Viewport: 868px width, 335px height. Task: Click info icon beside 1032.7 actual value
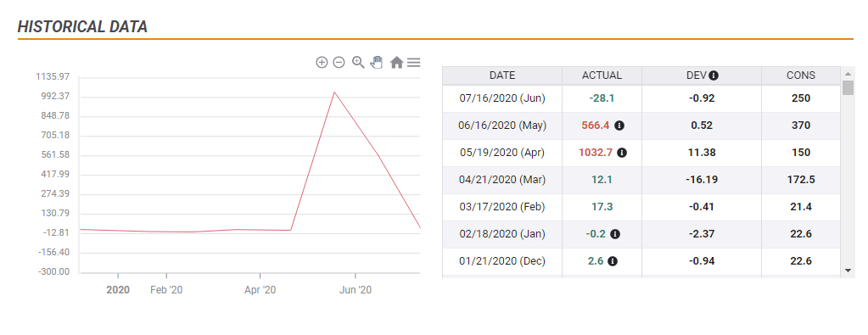622,153
